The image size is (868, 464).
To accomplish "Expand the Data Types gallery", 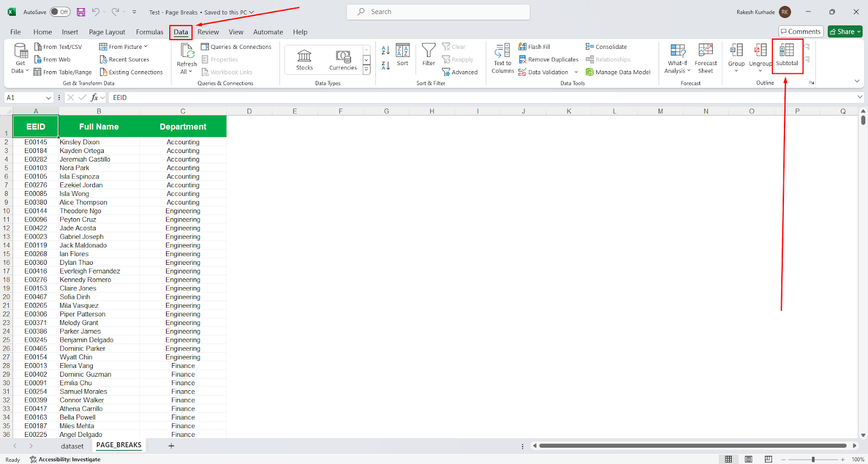I will point(367,70).
